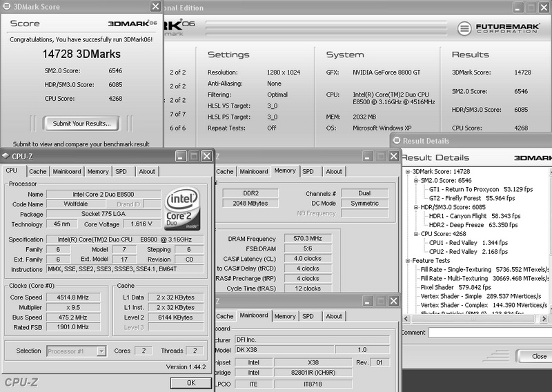Minimize the front CPU-Z CPU window
This screenshot has width=552, height=392.
181,156
